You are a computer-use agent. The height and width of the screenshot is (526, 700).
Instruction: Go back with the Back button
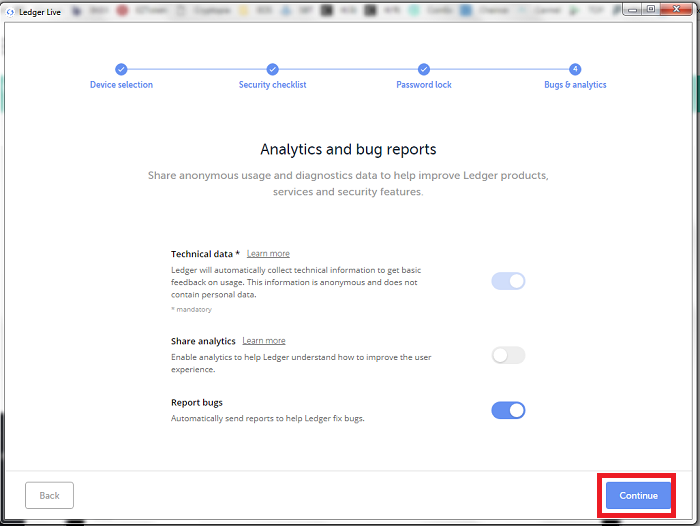pos(49,495)
